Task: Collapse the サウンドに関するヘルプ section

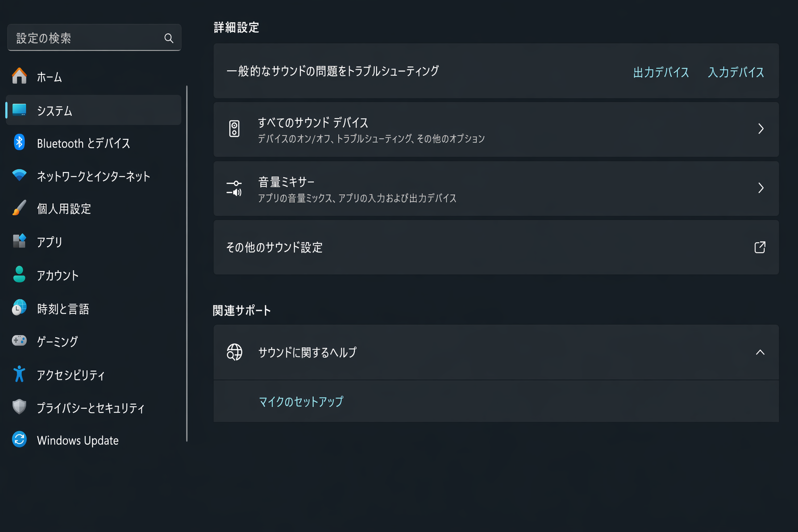Action: (x=760, y=352)
